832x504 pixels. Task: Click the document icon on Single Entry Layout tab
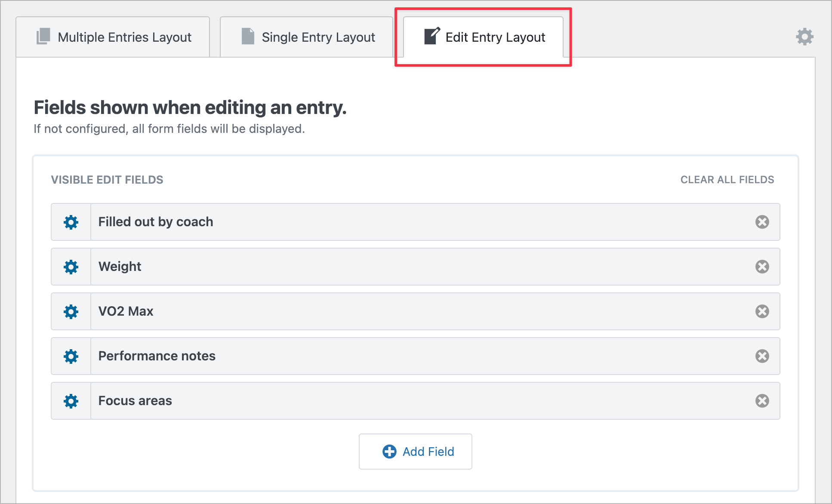click(x=247, y=37)
